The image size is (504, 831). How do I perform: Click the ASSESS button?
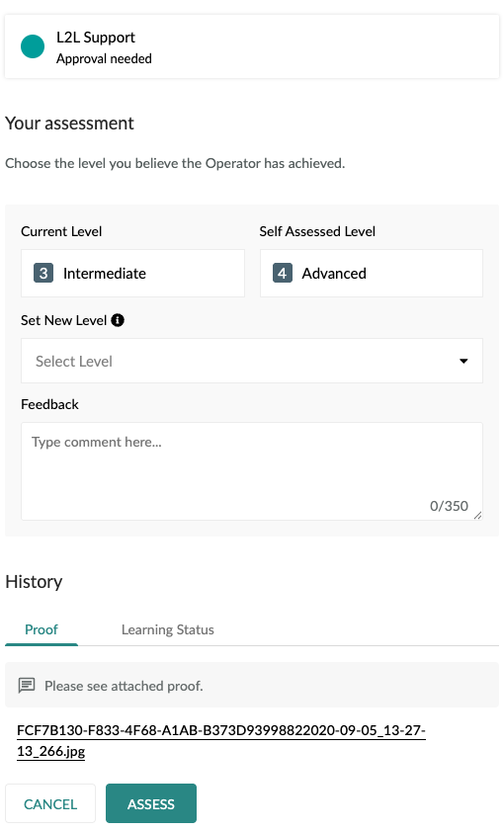[151, 803]
